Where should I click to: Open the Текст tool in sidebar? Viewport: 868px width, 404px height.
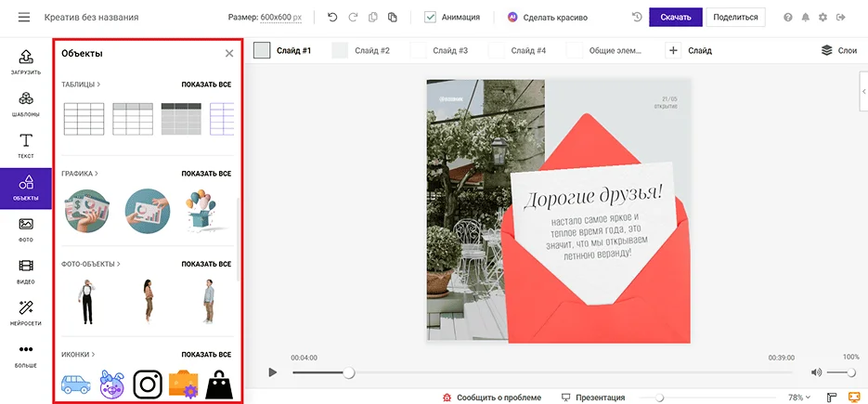coord(26,146)
